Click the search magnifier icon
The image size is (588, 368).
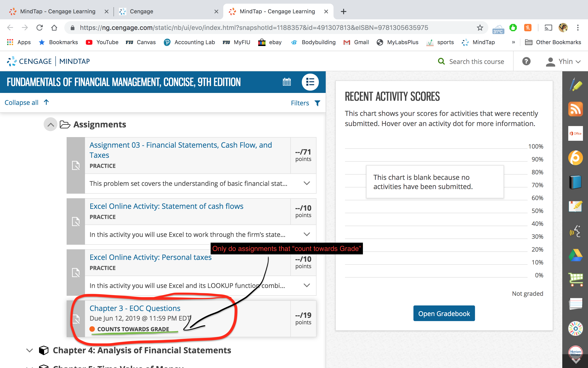[441, 61]
